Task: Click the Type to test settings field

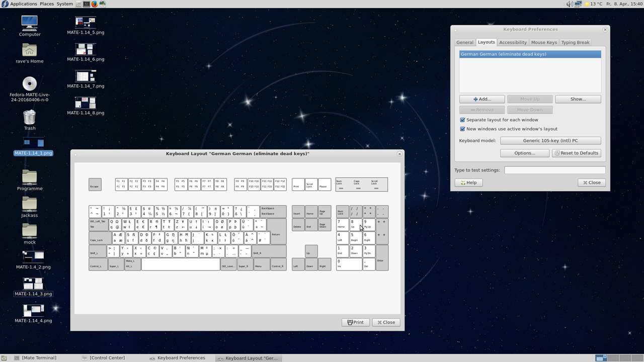Action: coord(554,170)
